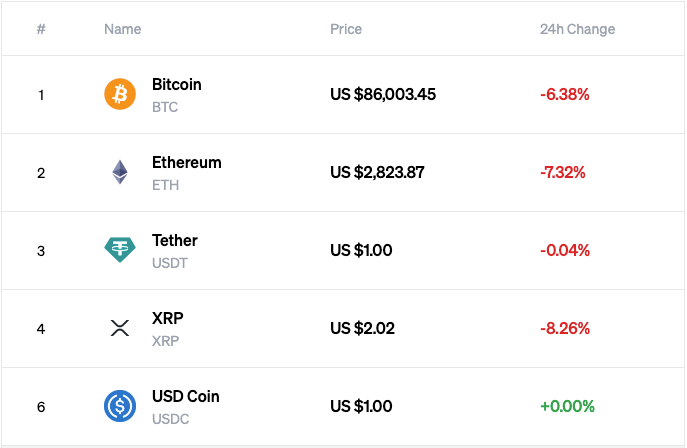Open the Ethereum coin name link
The image size is (687, 448).
coord(186,163)
